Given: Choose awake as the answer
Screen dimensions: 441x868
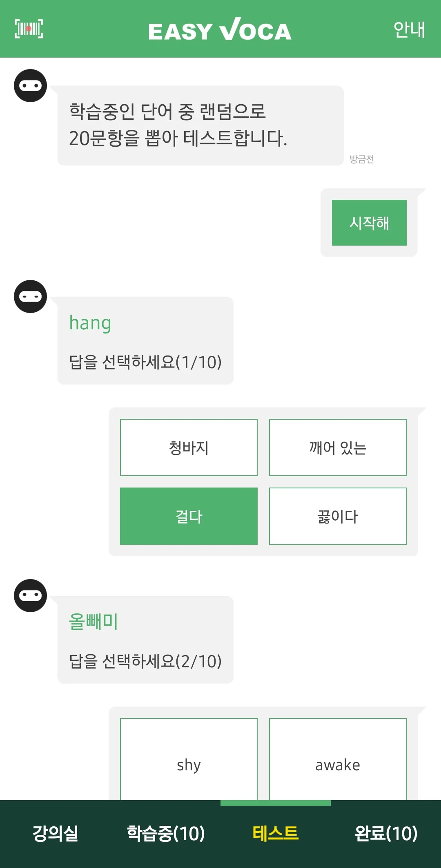Looking at the screenshot, I should tap(338, 764).
